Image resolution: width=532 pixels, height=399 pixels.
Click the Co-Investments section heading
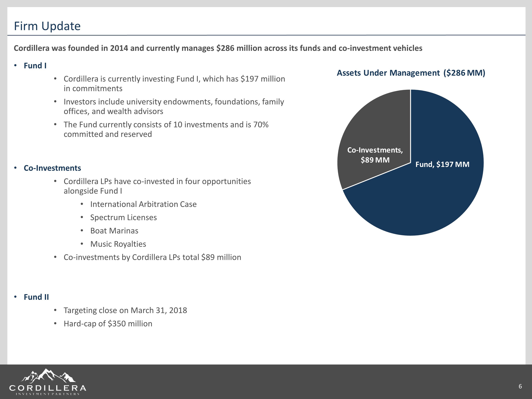52,168
